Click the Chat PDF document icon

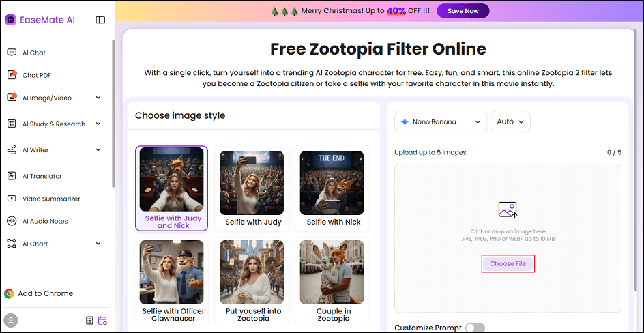[x=12, y=75]
